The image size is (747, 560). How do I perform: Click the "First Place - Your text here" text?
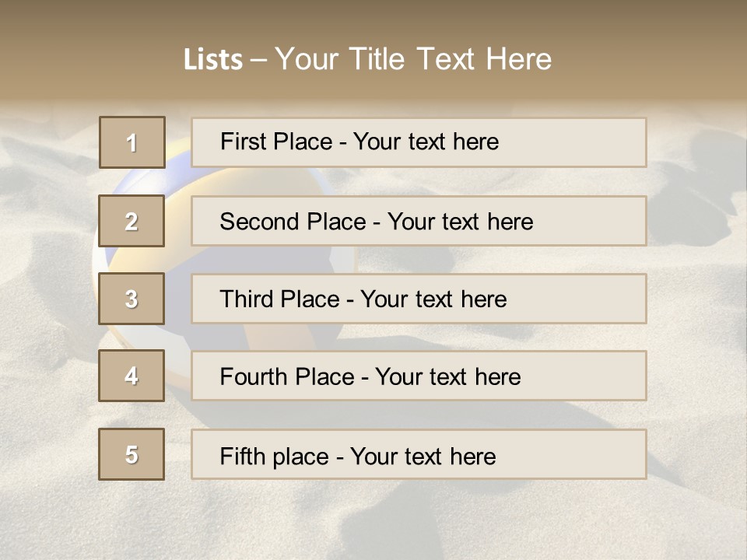coord(359,142)
